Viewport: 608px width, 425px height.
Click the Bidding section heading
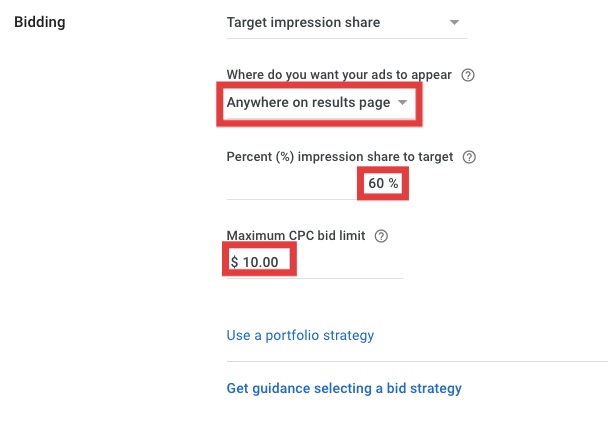[40, 22]
